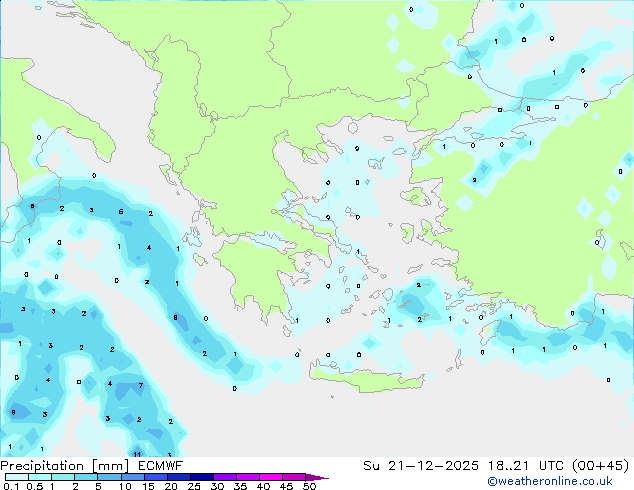This screenshot has height=490, width=634.
Task: Click the '(00+45)' forecast offset text
Action: click(x=600, y=466)
